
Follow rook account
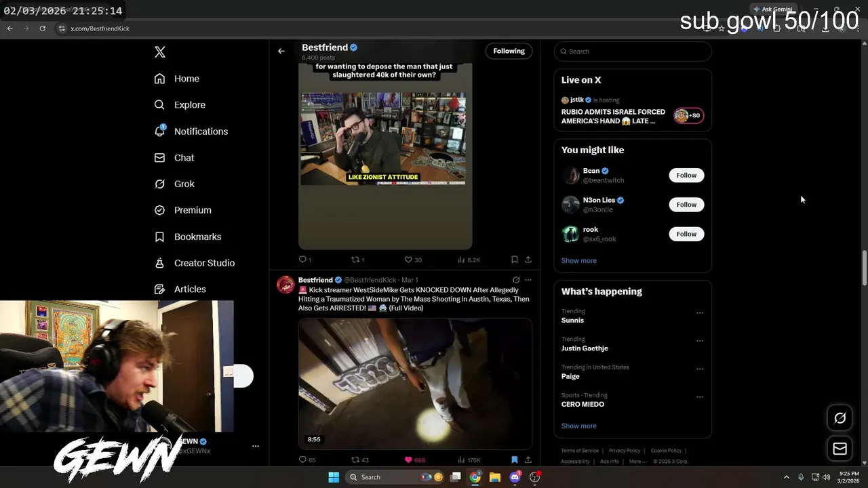pos(686,234)
